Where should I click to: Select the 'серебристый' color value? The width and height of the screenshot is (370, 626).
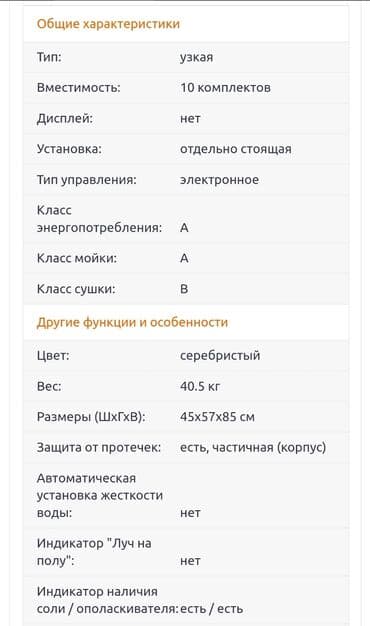click(x=220, y=355)
